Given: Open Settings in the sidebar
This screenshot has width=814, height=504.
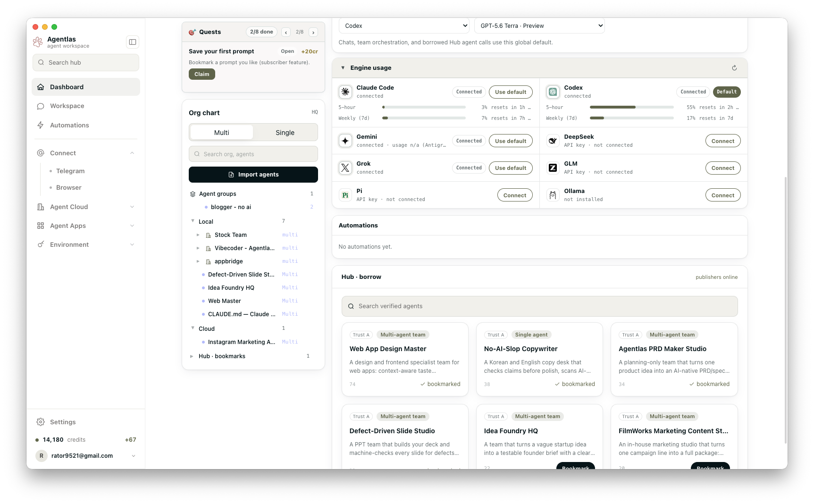Looking at the screenshot, I should pos(86,422).
